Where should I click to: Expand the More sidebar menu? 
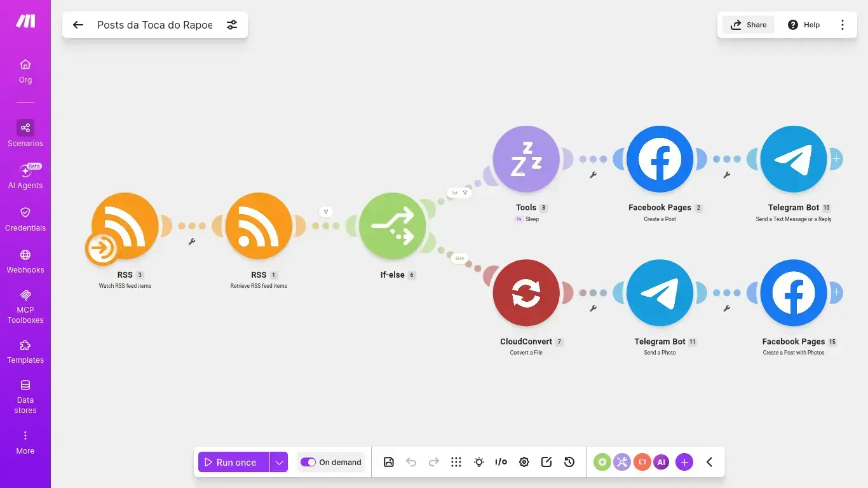(x=25, y=442)
